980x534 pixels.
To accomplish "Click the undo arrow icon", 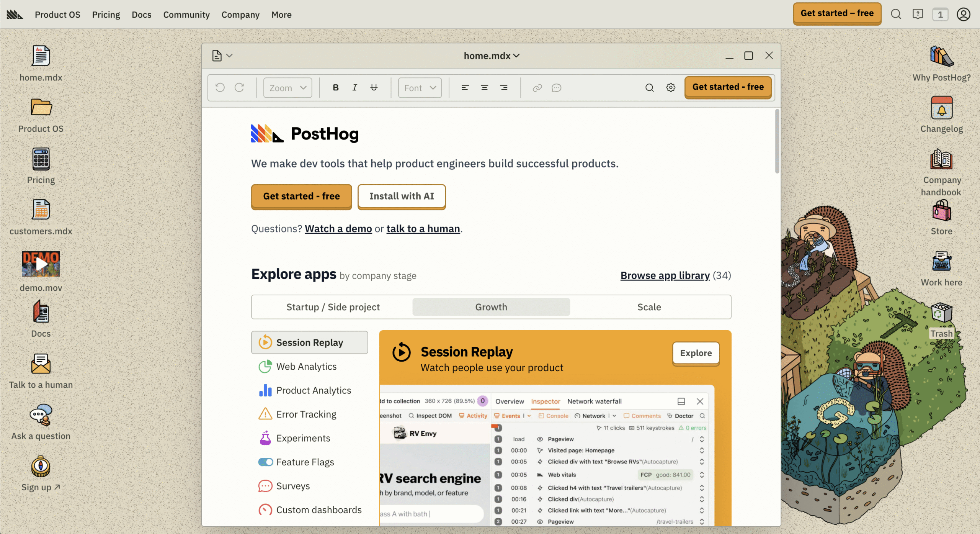I will click(x=220, y=88).
